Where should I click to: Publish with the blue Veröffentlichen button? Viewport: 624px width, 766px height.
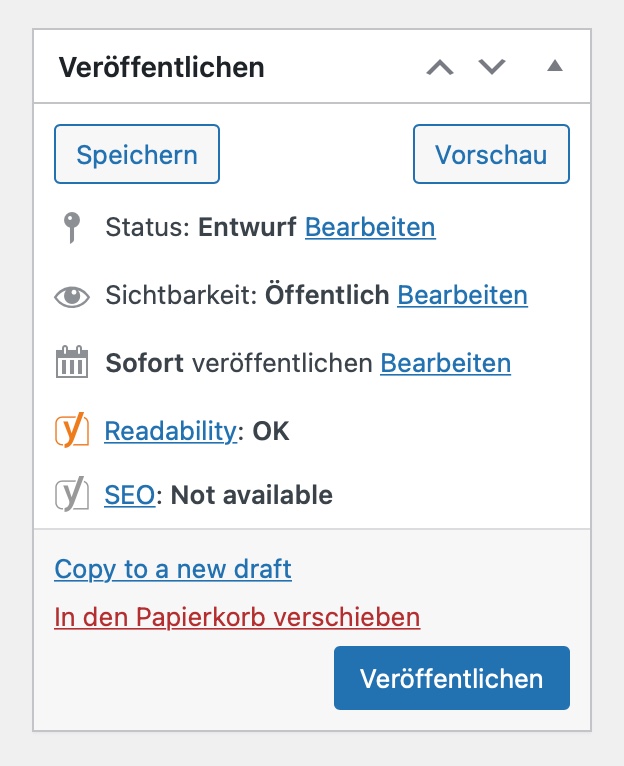pos(452,678)
